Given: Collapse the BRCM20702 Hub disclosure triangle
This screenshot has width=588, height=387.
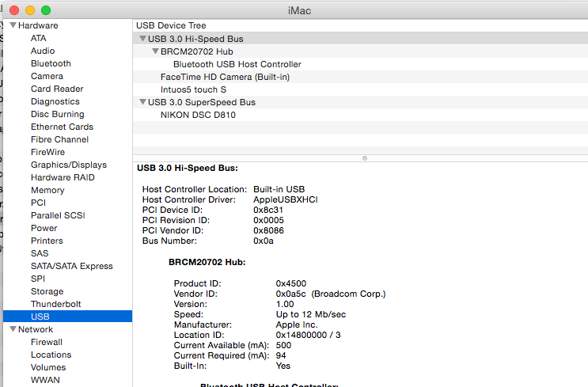Looking at the screenshot, I should pyautogui.click(x=155, y=51).
